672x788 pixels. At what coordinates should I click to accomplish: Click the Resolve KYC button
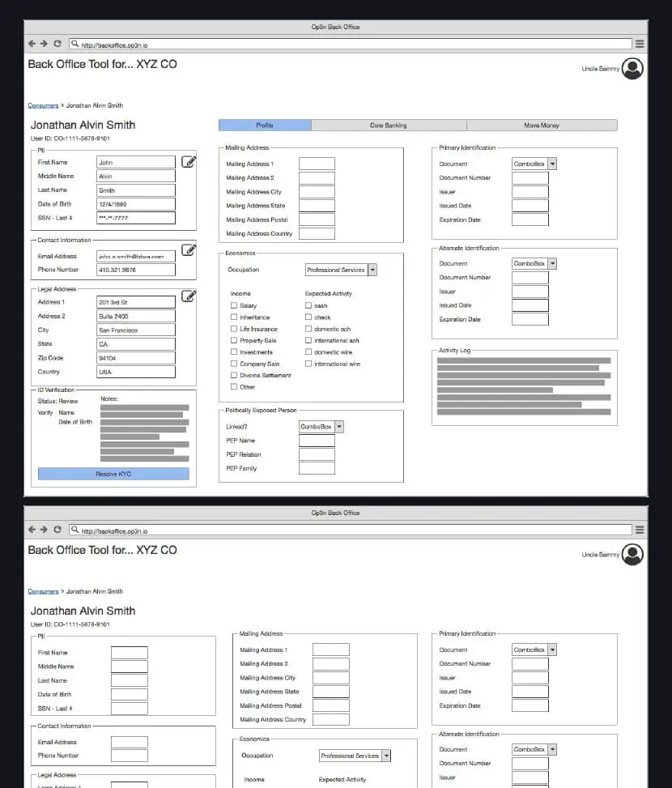pos(113,474)
